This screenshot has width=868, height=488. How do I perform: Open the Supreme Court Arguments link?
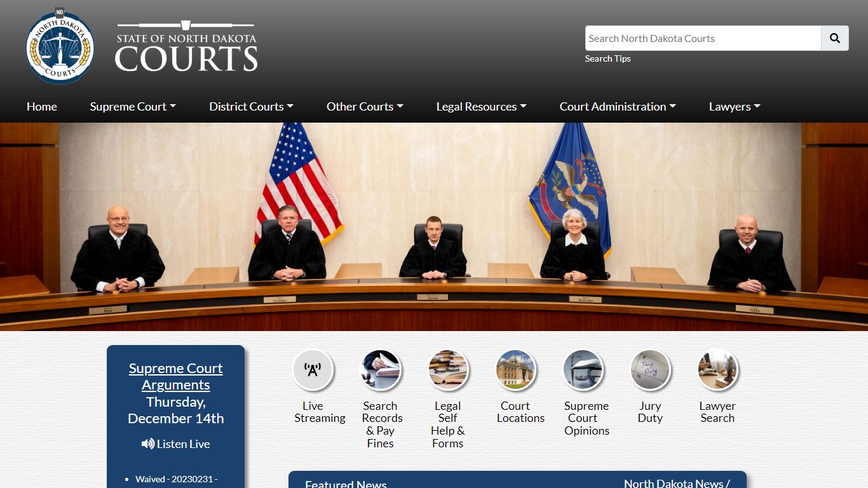[176, 377]
